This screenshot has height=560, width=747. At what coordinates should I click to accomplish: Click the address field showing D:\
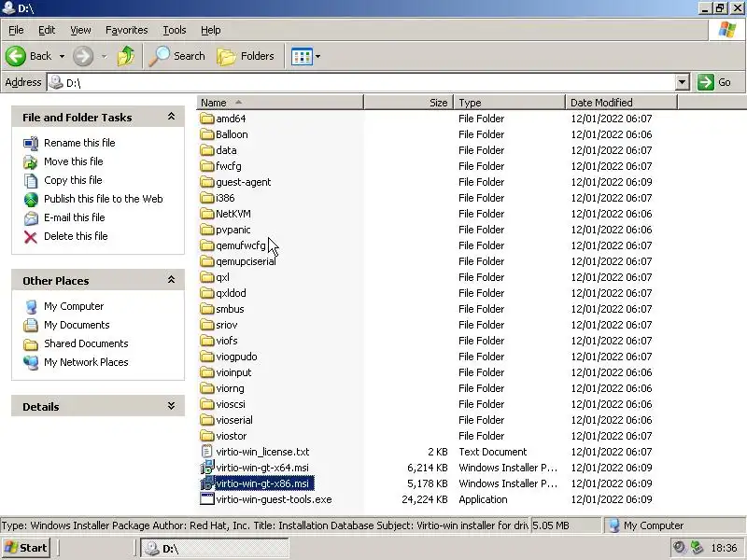[360, 82]
